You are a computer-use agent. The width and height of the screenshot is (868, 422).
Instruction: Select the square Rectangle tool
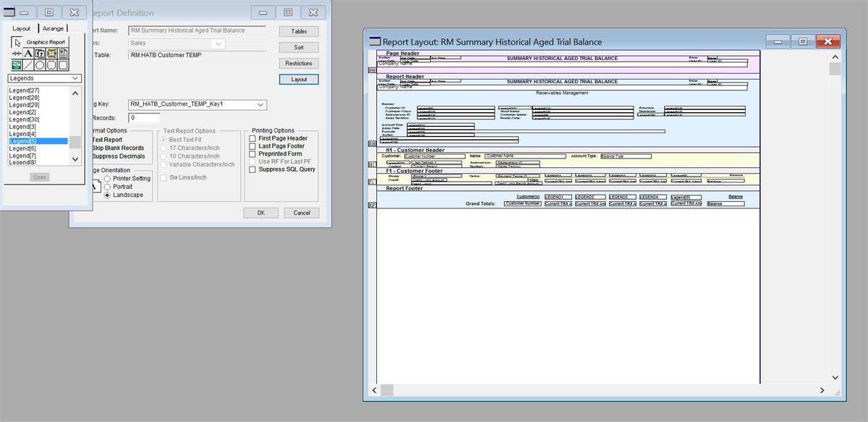pyautogui.click(x=63, y=65)
